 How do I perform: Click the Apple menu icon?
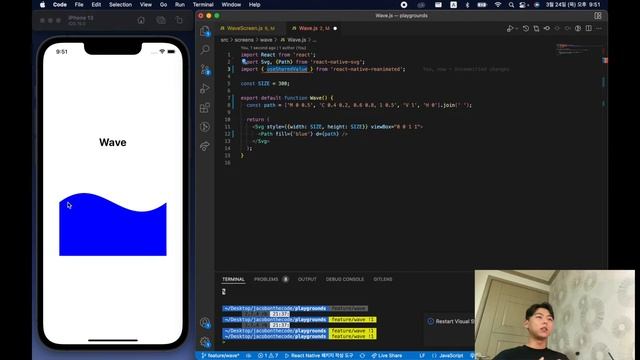[42, 5]
